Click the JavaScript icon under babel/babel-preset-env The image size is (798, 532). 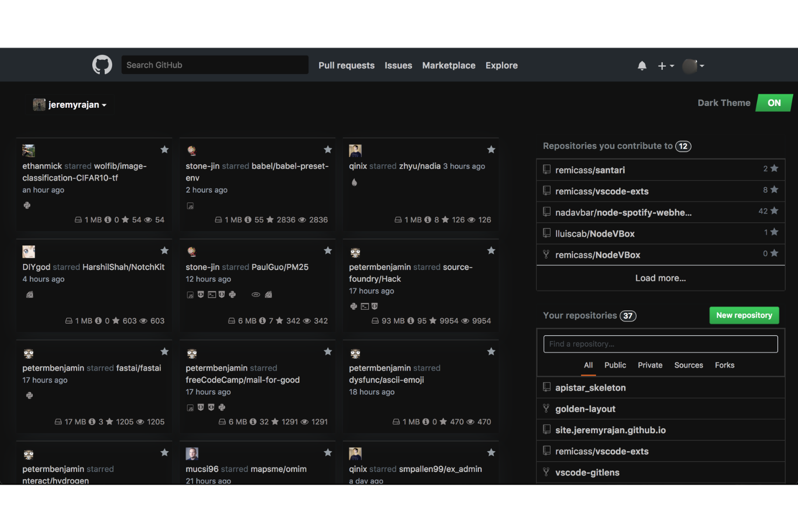(190, 205)
